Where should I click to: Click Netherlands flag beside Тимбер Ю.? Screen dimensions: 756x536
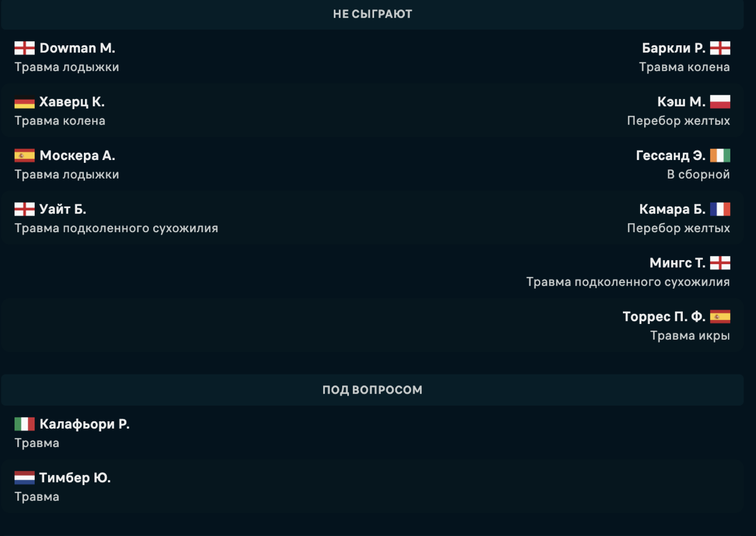[x=24, y=478]
